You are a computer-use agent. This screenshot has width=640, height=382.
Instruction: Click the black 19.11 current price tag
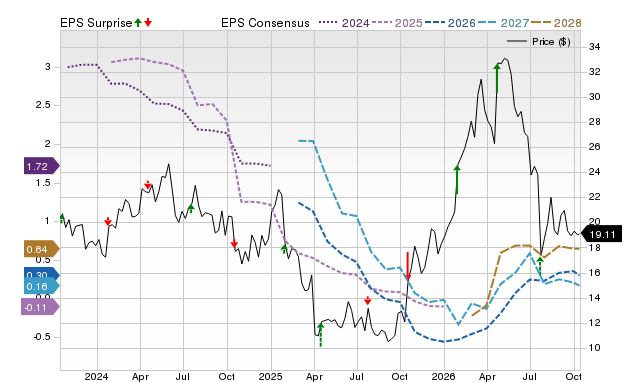point(601,234)
